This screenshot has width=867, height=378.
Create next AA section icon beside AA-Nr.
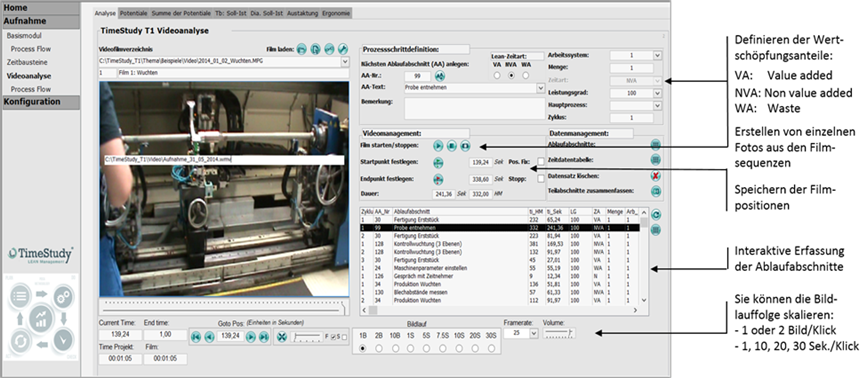point(440,76)
